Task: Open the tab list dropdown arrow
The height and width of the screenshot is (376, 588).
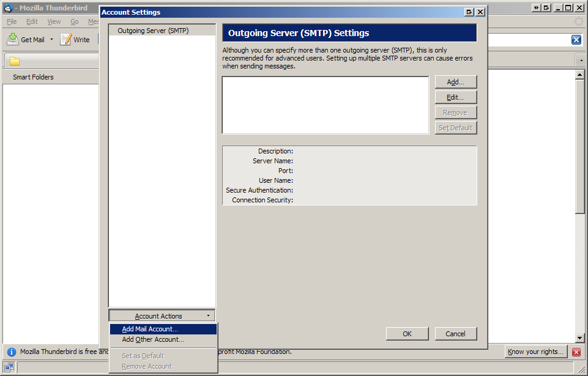Action: point(580,61)
